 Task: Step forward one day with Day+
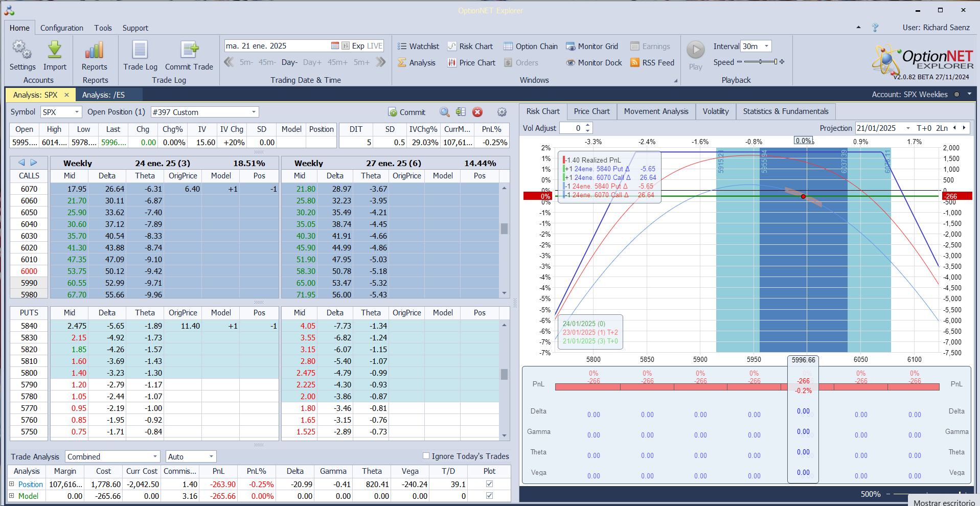[312, 62]
